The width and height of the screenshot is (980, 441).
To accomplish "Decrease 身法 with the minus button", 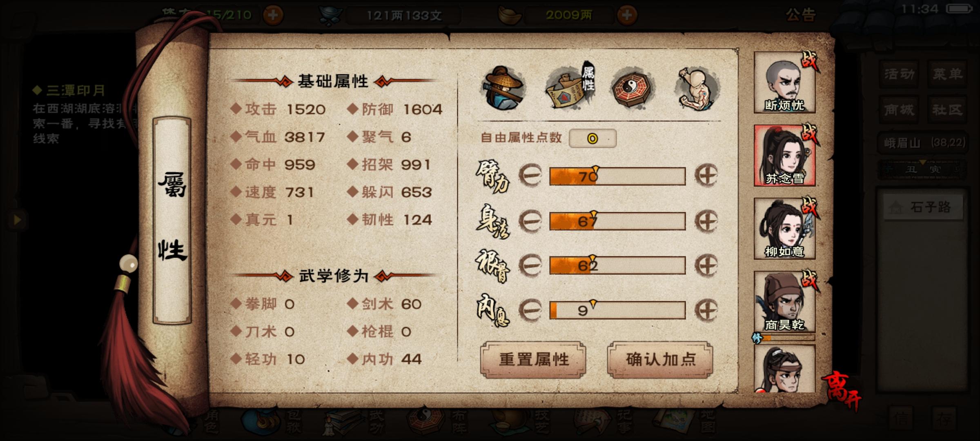I will tap(530, 221).
